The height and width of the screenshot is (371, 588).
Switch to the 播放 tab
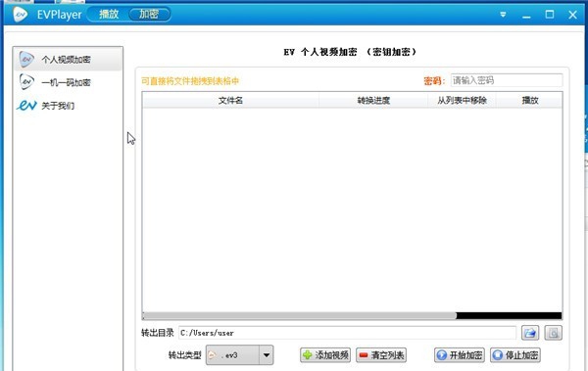click(x=109, y=15)
